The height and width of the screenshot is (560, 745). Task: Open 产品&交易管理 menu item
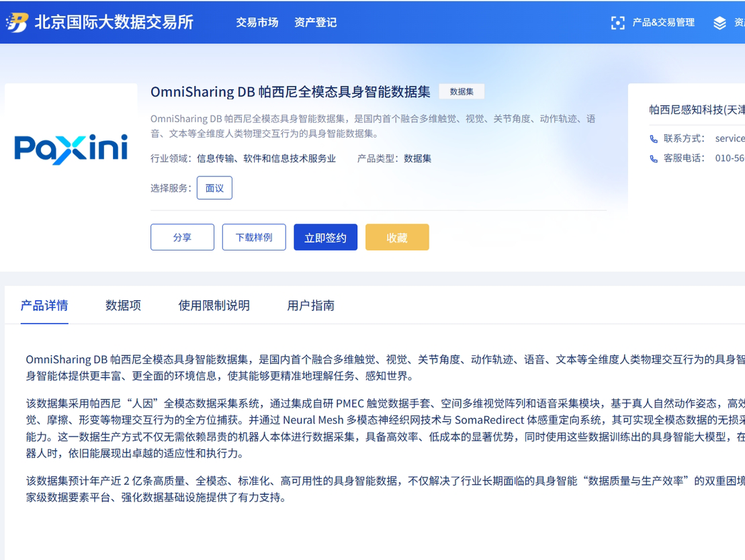tap(663, 22)
